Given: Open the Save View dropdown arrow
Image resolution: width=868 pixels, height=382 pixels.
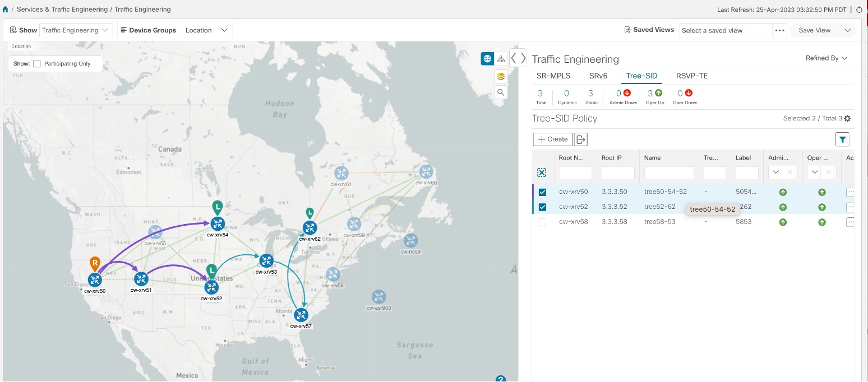Looking at the screenshot, I should point(848,30).
